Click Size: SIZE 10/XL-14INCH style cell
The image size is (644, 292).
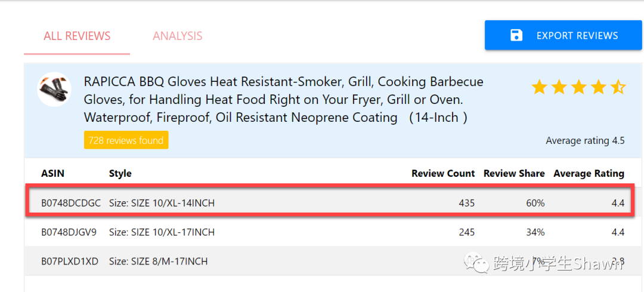point(162,203)
